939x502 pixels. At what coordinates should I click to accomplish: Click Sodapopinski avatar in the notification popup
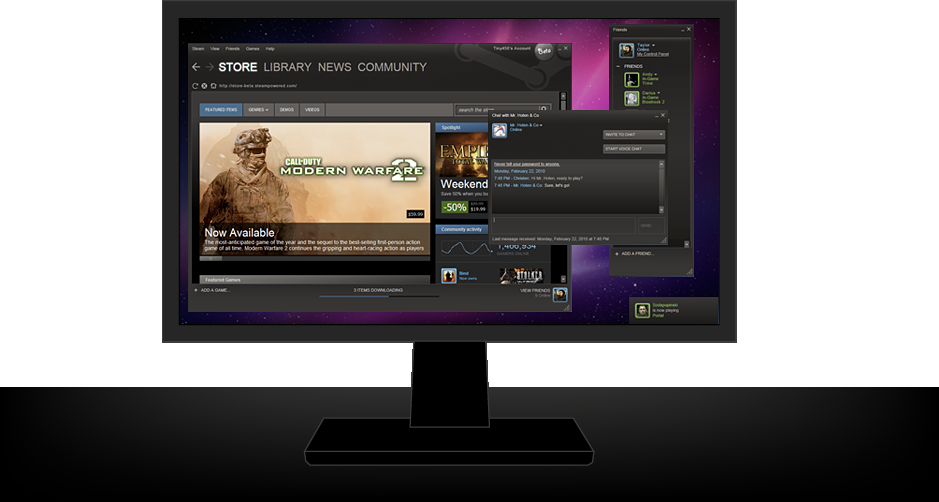643,310
